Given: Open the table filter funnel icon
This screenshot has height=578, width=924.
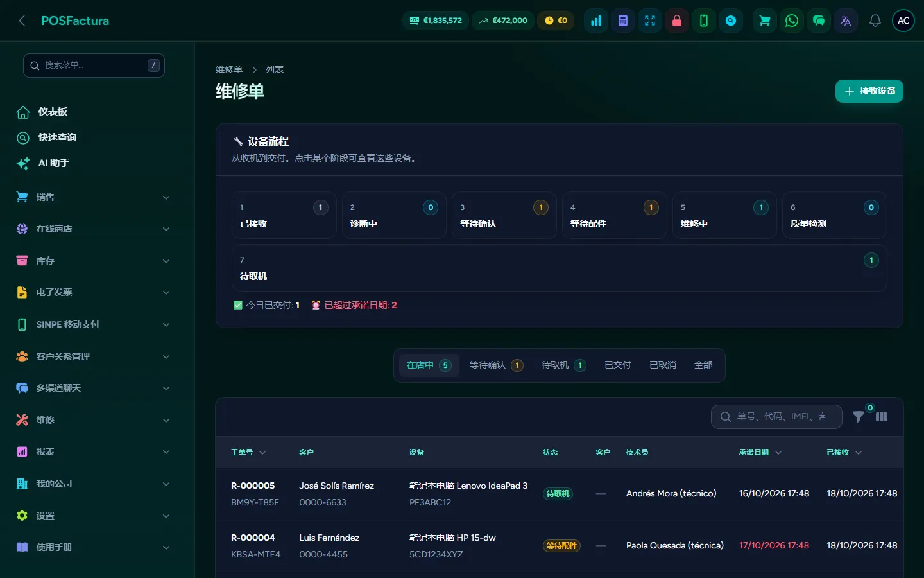Looking at the screenshot, I should (858, 417).
